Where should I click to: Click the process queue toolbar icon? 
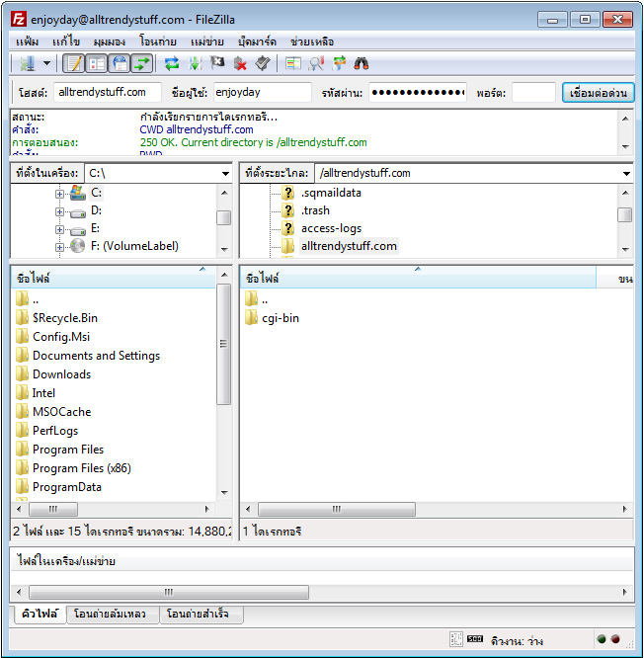[195, 64]
